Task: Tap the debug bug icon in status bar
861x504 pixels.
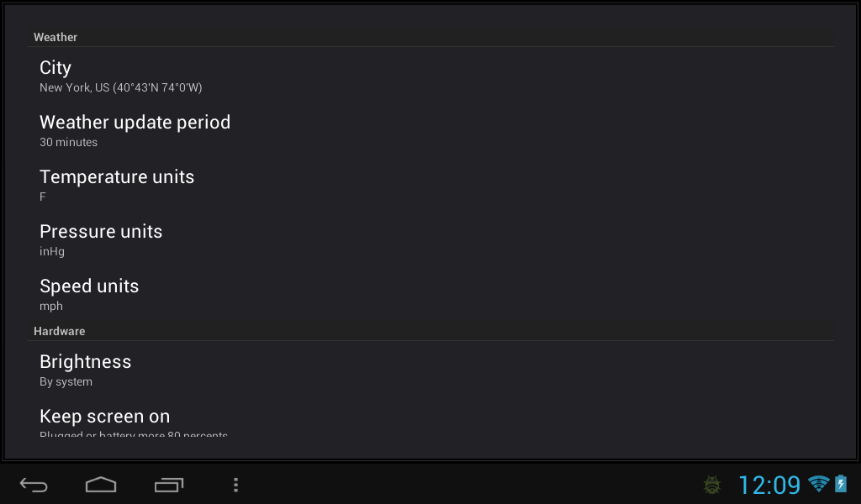Action: tap(712, 485)
